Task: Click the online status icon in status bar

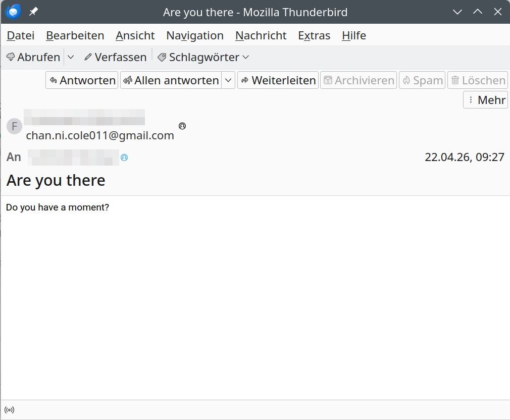Action: [x=9, y=409]
